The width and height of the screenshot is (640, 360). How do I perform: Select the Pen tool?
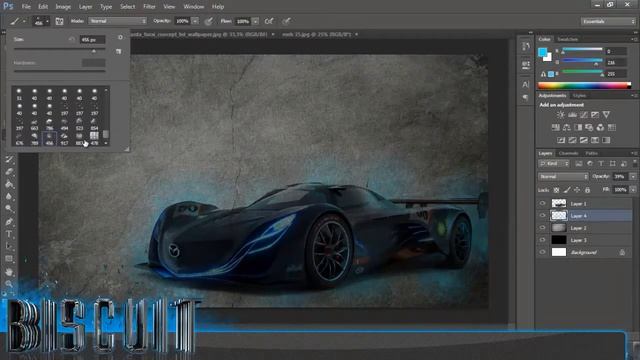pyautogui.click(x=9, y=222)
